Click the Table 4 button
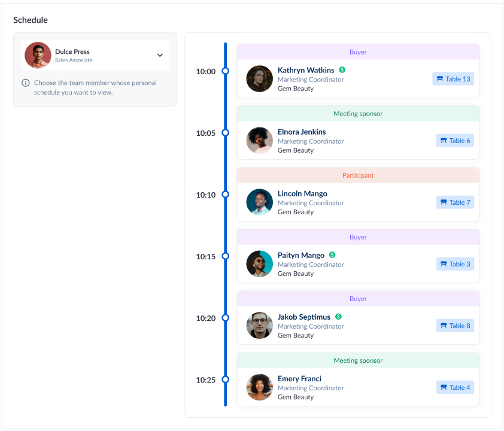Screen dimensions: 504x431 click(x=455, y=387)
